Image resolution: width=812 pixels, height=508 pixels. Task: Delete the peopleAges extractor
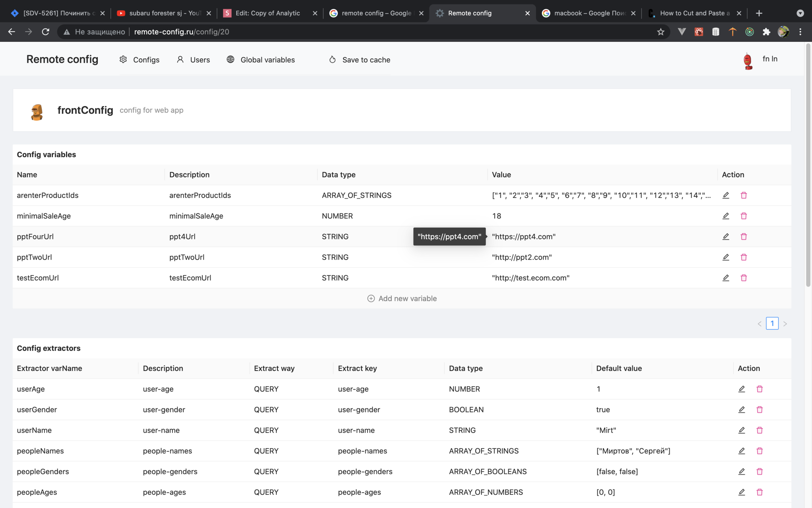759,492
